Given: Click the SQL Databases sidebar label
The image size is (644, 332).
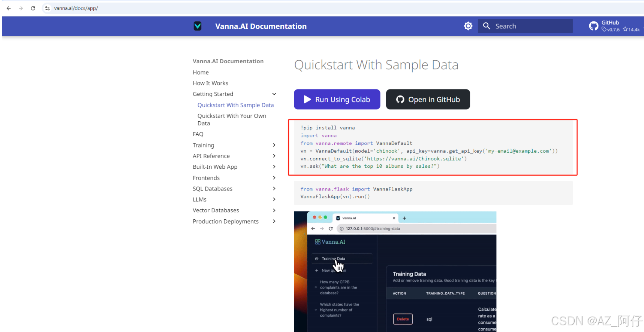Looking at the screenshot, I should (x=213, y=189).
